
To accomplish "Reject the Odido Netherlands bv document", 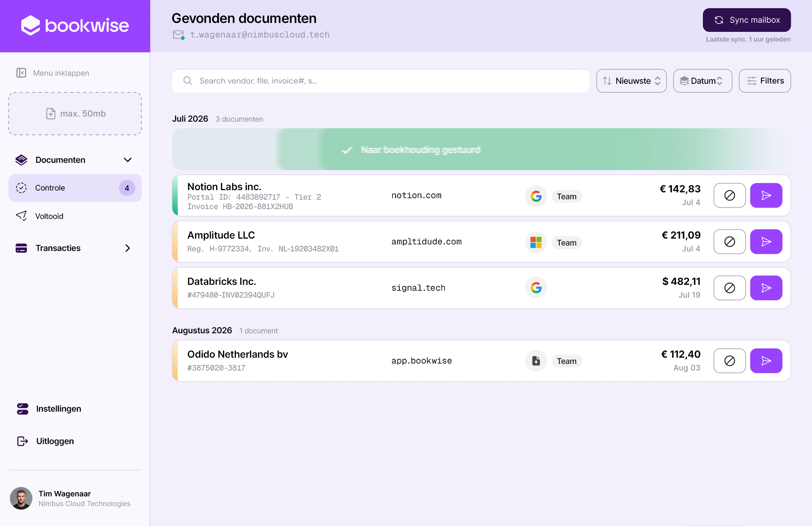I will [x=729, y=361].
